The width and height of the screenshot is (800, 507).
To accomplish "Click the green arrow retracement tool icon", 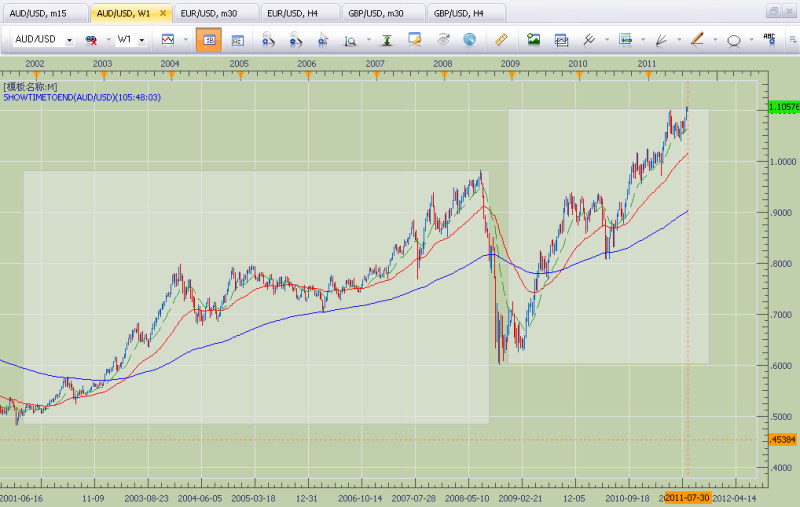I will pyautogui.click(x=626, y=39).
